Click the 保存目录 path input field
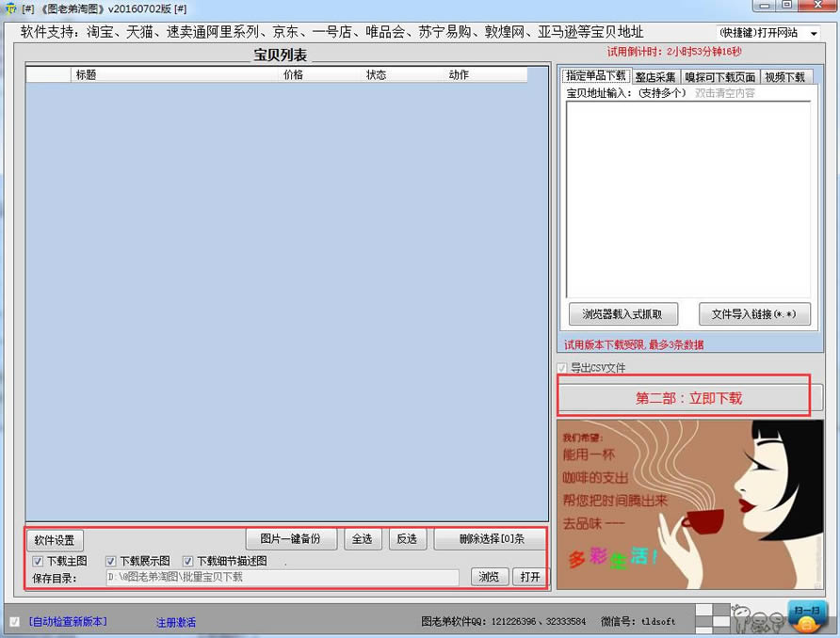 pos(283,578)
